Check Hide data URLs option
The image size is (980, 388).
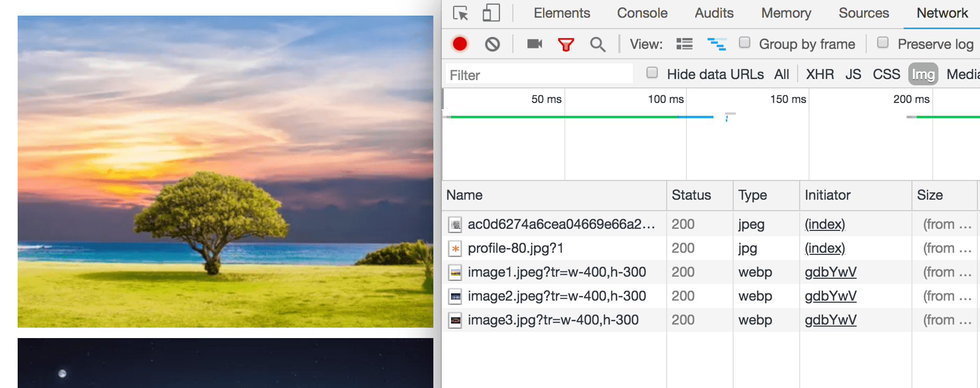(x=652, y=73)
